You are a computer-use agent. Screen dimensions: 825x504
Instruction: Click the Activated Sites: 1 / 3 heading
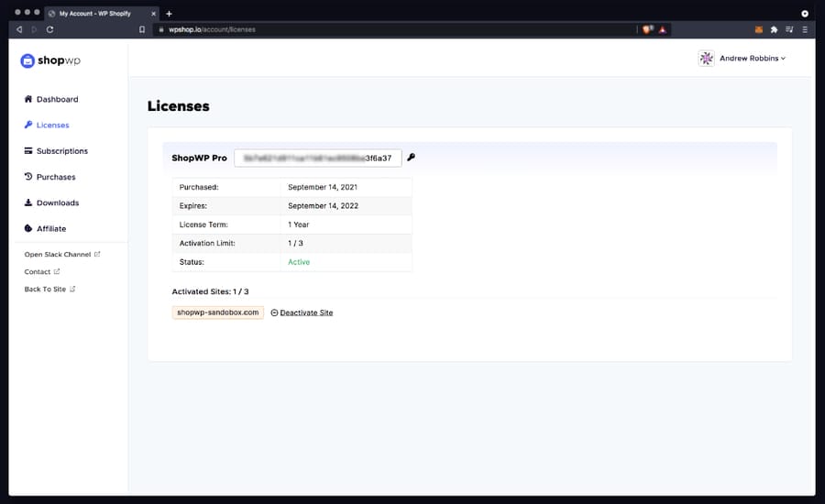pos(211,291)
